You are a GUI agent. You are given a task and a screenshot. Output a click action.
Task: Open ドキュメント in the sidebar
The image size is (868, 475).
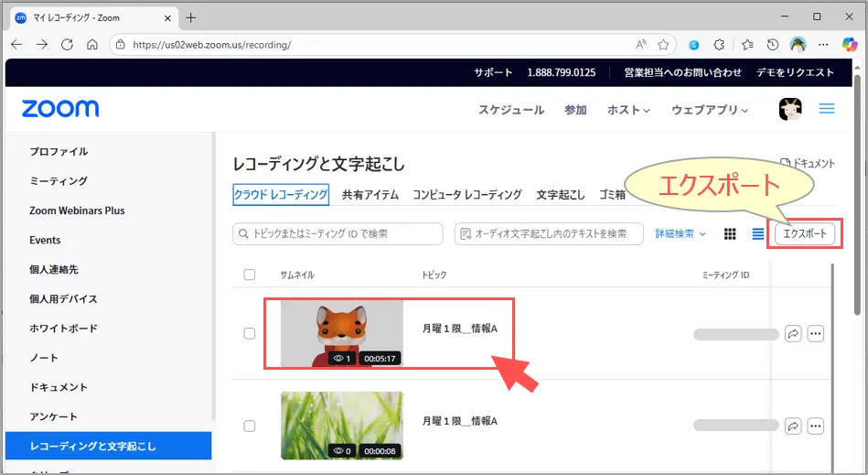[x=59, y=387]
